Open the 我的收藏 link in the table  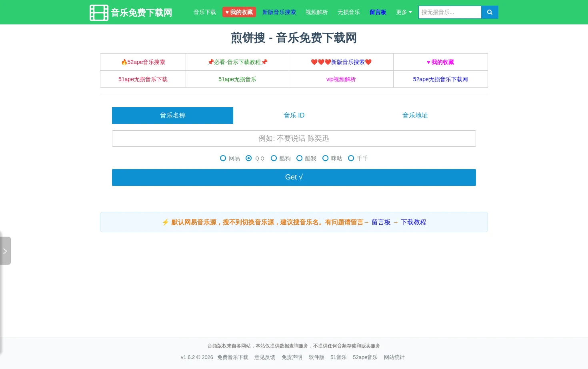[x=440, y=62]
